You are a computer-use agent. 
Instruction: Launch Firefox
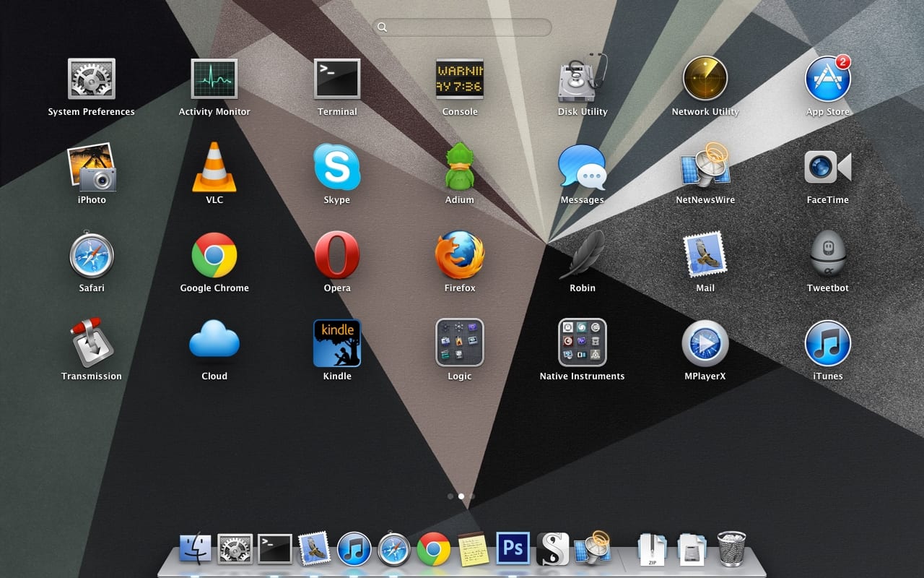(460, 255)
